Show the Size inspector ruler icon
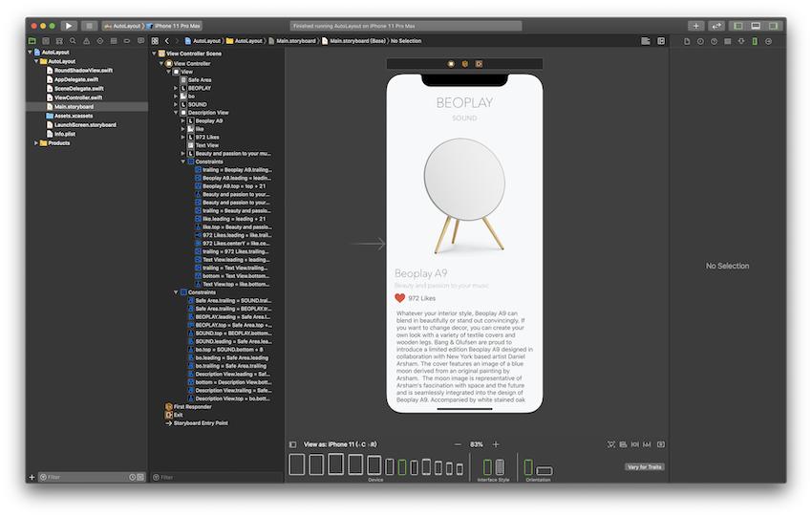The height and width of the screenshot is (517, 812). coord(755,41)
